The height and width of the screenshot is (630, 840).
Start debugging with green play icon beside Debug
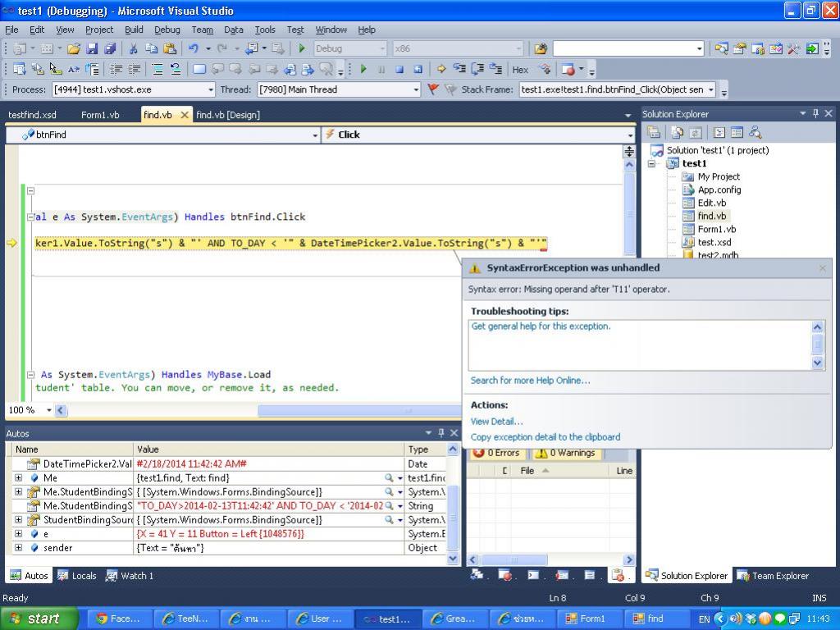[302, 48]
